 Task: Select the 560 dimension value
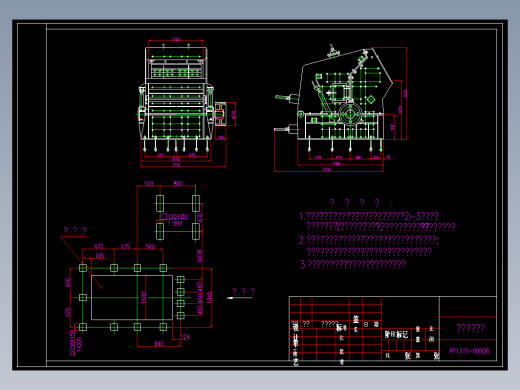[150, 246]
